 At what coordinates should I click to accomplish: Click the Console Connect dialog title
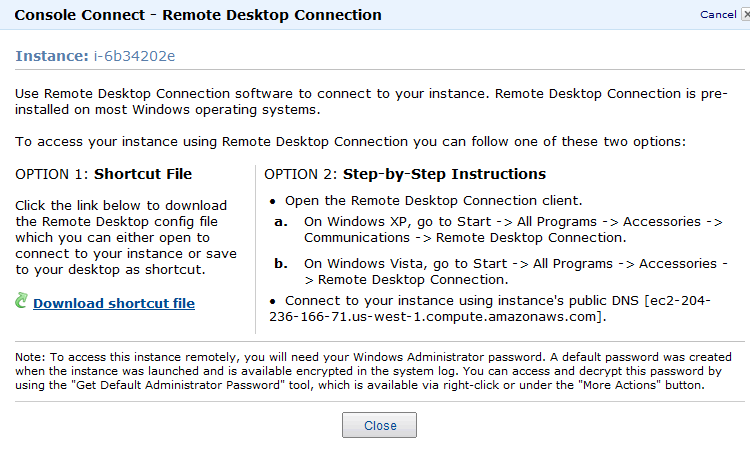pyautogui.click(x=198, y=15)
